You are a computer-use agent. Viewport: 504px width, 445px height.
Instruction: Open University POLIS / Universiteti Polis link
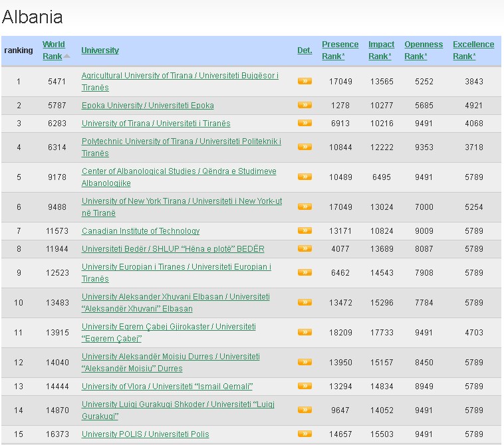pos(146,434)
